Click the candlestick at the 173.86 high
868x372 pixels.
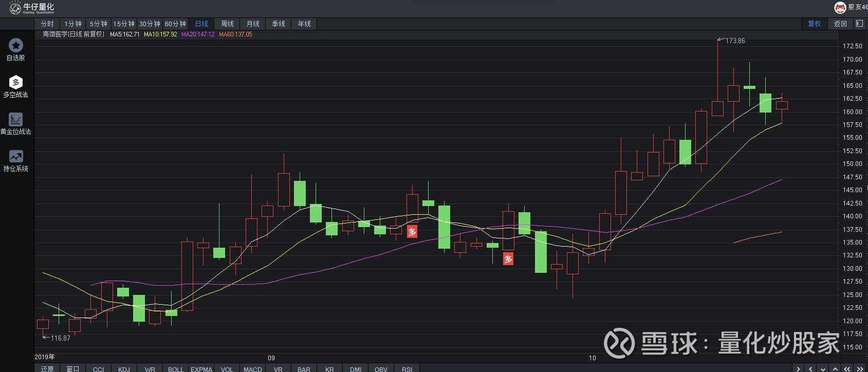click(718, 77)
